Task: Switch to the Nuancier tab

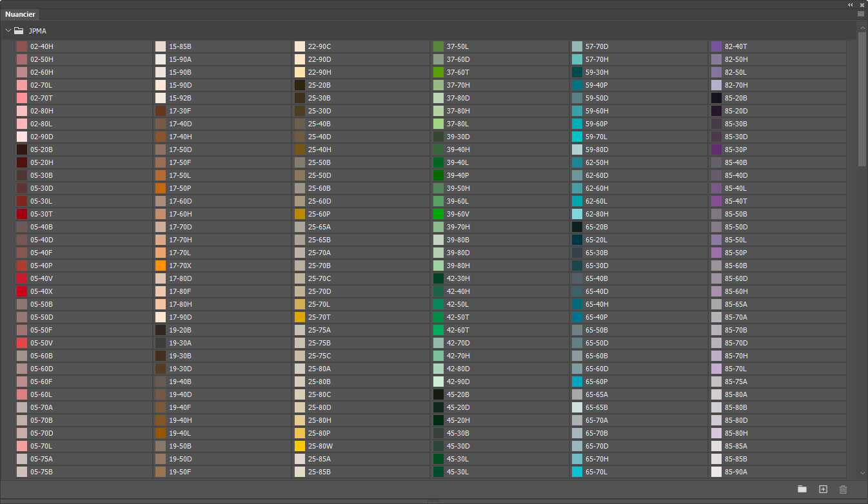Action: pyautogui.click(x=21, y=14)
